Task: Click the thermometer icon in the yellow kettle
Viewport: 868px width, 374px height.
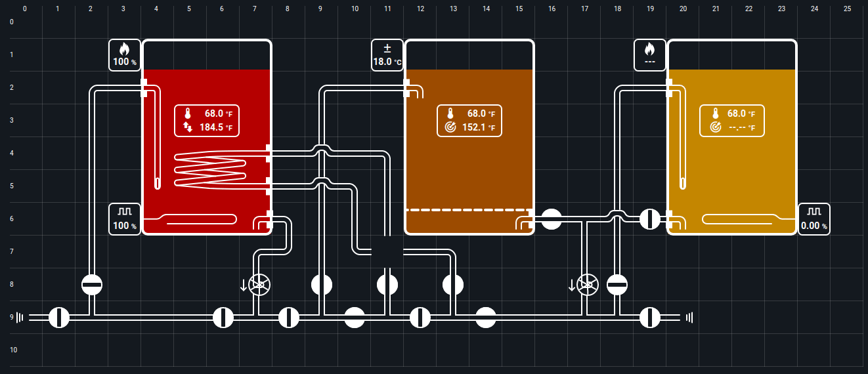Action: tap(716, 114)
